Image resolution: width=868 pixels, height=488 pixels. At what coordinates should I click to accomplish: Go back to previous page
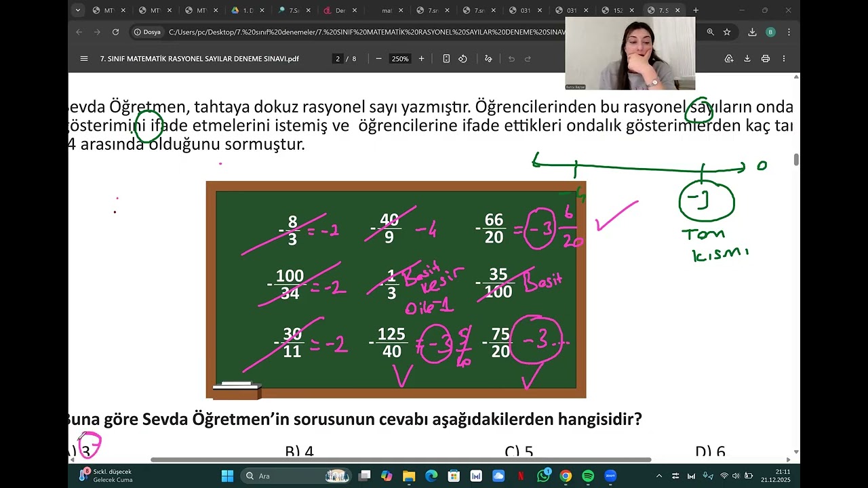pos(79,32)
